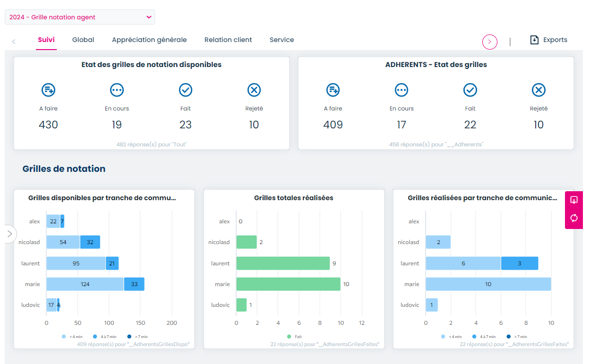Click the pink right-arrow to show more tabs
Viewport: 590px width, 364px height.
click(490, 42)
